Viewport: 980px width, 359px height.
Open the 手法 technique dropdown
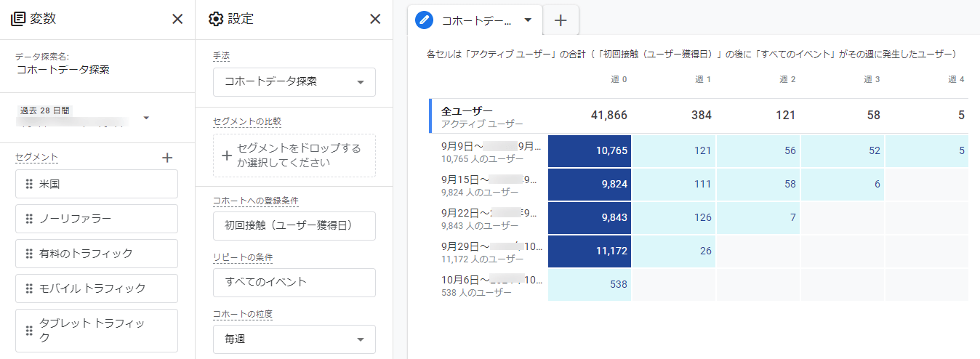click(294, 82)
